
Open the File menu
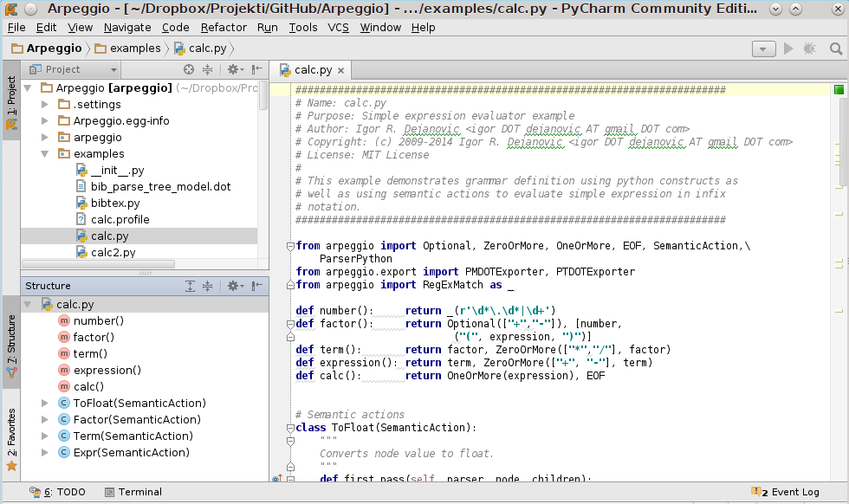point(16,28)
